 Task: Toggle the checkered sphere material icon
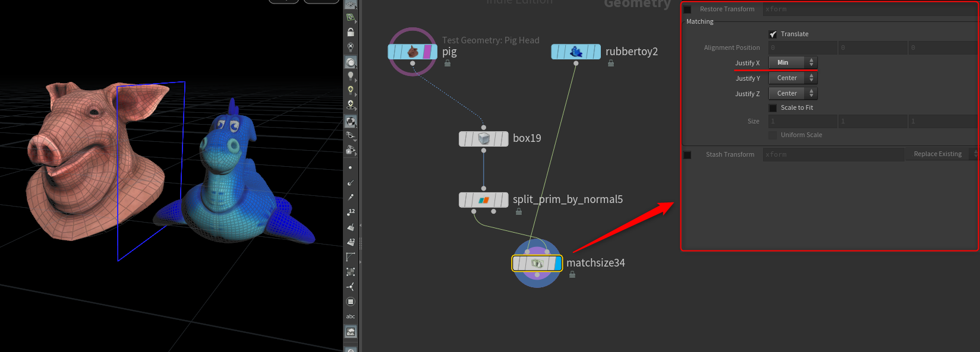[351, 121]
